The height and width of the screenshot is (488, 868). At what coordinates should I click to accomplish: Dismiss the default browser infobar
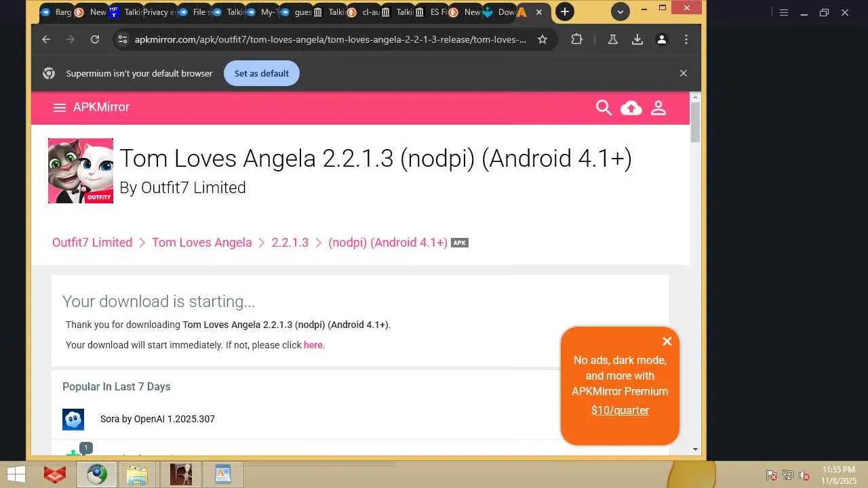click(x=684, y=73)
